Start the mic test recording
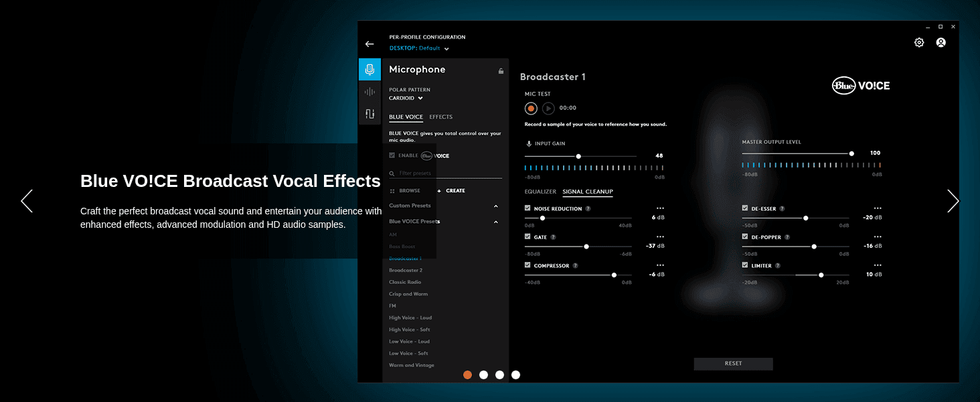 [531, 108]
